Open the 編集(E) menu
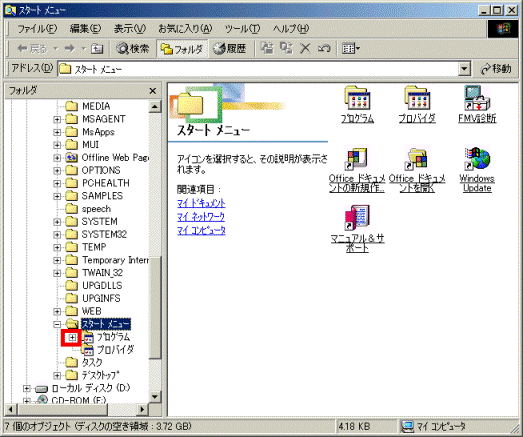Viewport: 523px width, 437px height. [85, 29]
